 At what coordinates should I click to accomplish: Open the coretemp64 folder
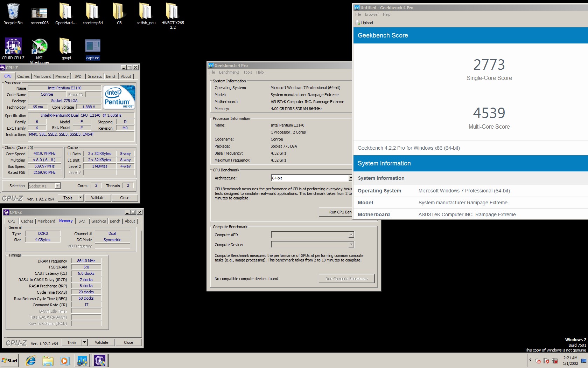pyautogui.click(x=92, y=13)
